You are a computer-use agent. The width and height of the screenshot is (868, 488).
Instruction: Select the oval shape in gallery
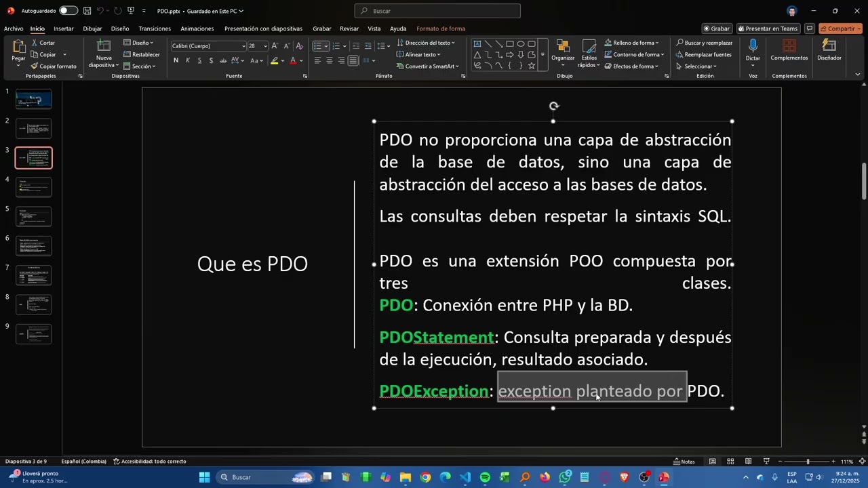pyautogui.click(x=521, y=43)
